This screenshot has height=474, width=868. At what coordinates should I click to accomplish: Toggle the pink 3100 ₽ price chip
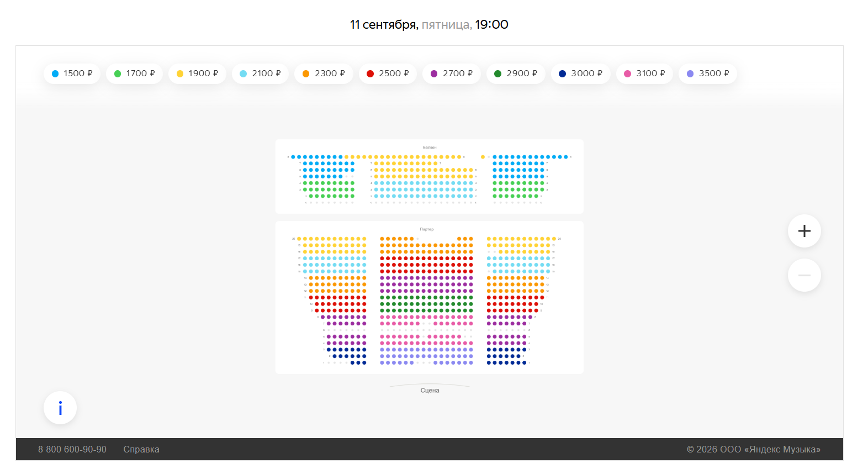pyautogui.click(x=644, y=73)
